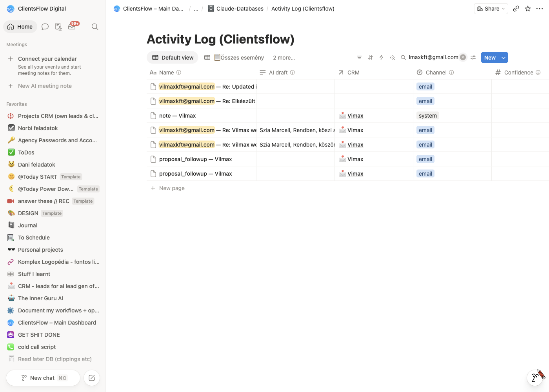This screenshot has width=549, height=392.
Task: Open automations with the lightning bolt icon
Action: tap(381, 58)
